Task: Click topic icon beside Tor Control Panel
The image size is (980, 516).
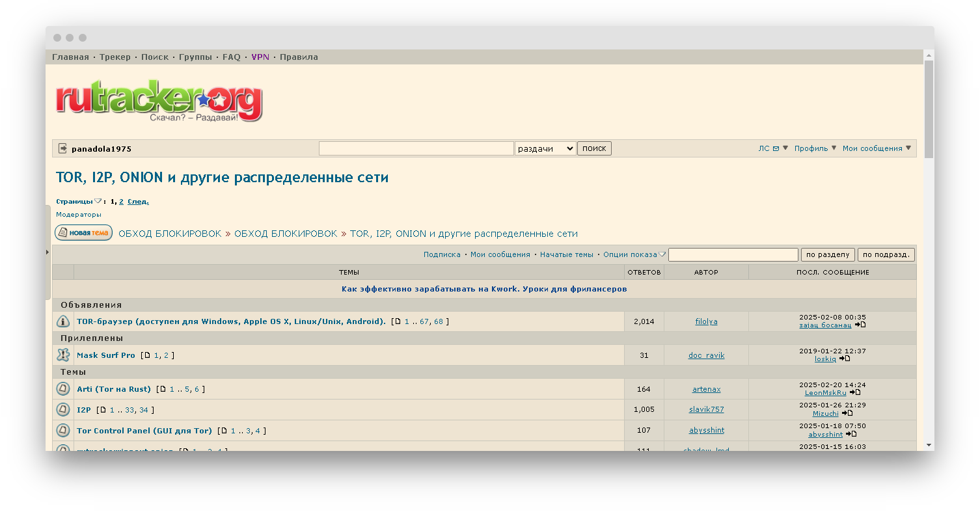Action: click(x=63, y=431)
